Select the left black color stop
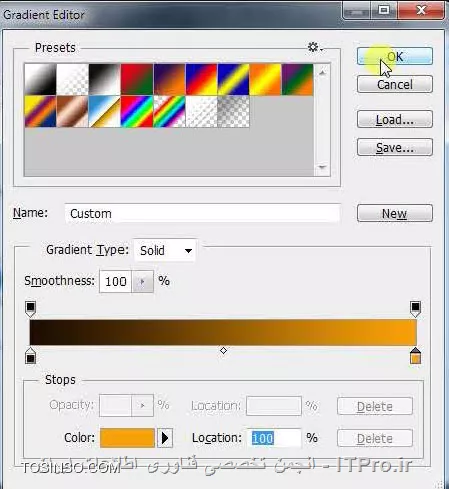Viewport: 449px width, 489px height. click(30, 355)
